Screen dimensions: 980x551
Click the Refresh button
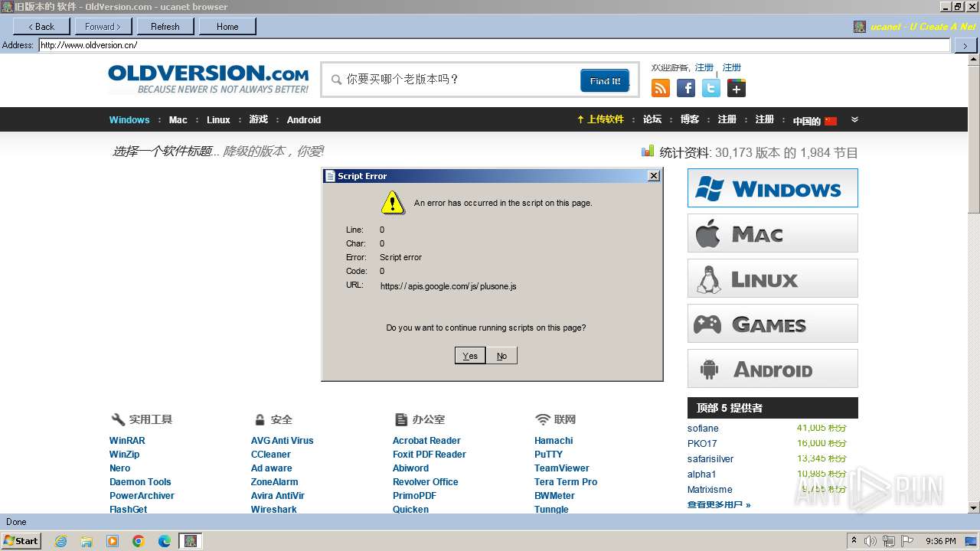pyautogui.click(x=165, y=26)
